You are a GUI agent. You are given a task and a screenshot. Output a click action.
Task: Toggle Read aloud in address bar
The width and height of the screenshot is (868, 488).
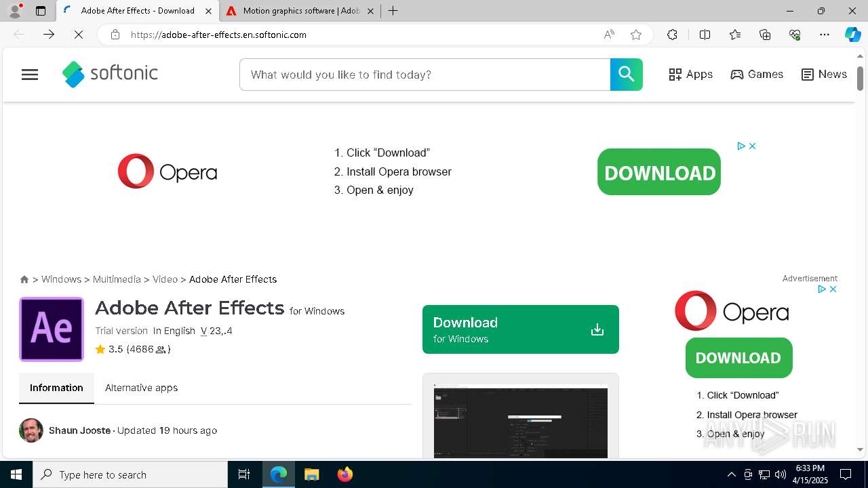[x=609, y=35]
